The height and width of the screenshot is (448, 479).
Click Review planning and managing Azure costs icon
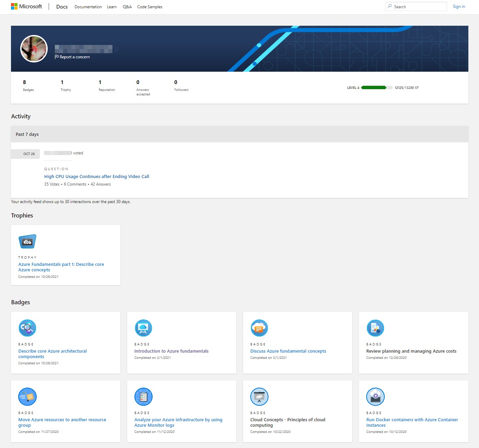(x=375, y=328)
